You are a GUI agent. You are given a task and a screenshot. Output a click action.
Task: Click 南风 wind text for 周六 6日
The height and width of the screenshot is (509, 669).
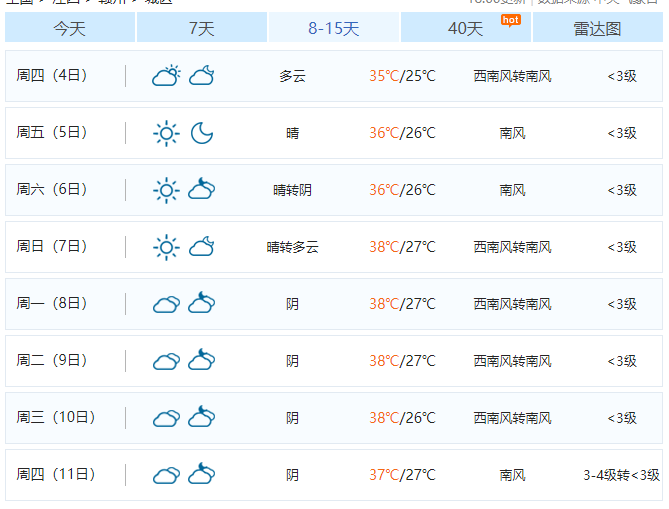(x=512, y=190)
